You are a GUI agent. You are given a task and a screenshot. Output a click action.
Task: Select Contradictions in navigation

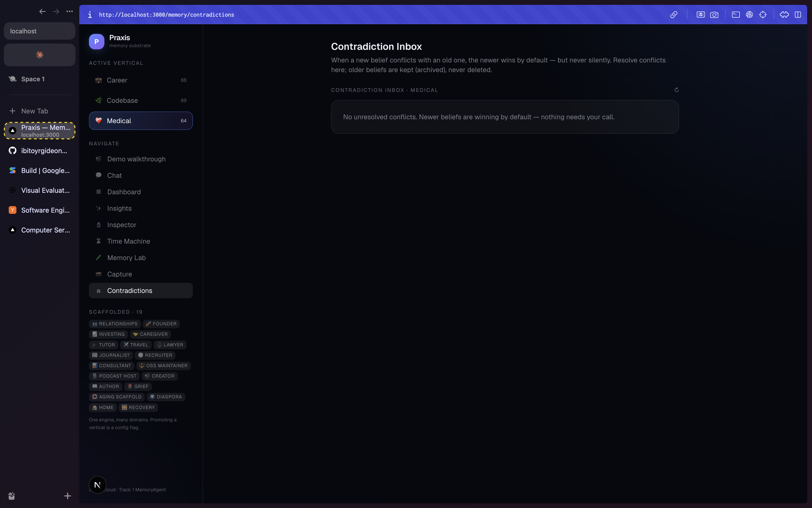(x=141, y=291)
